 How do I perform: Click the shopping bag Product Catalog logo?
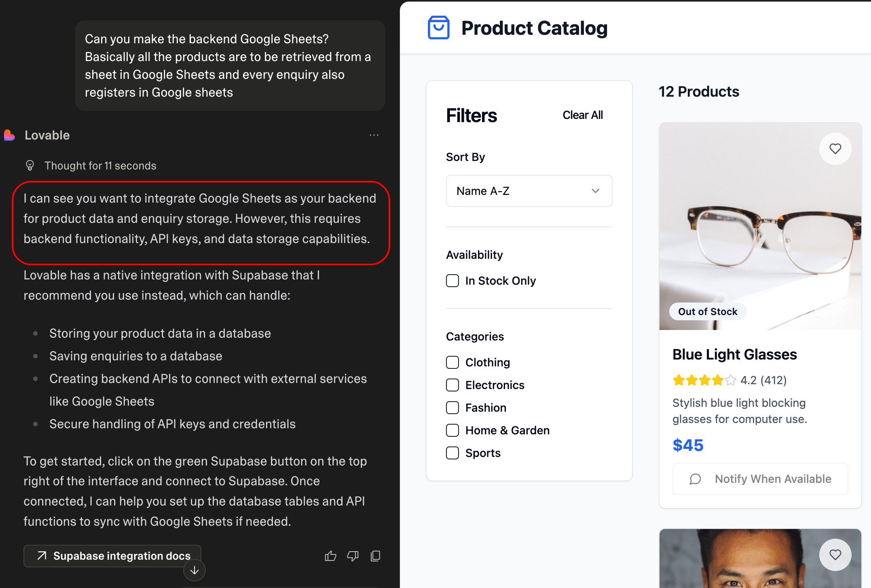click(439, 27)
